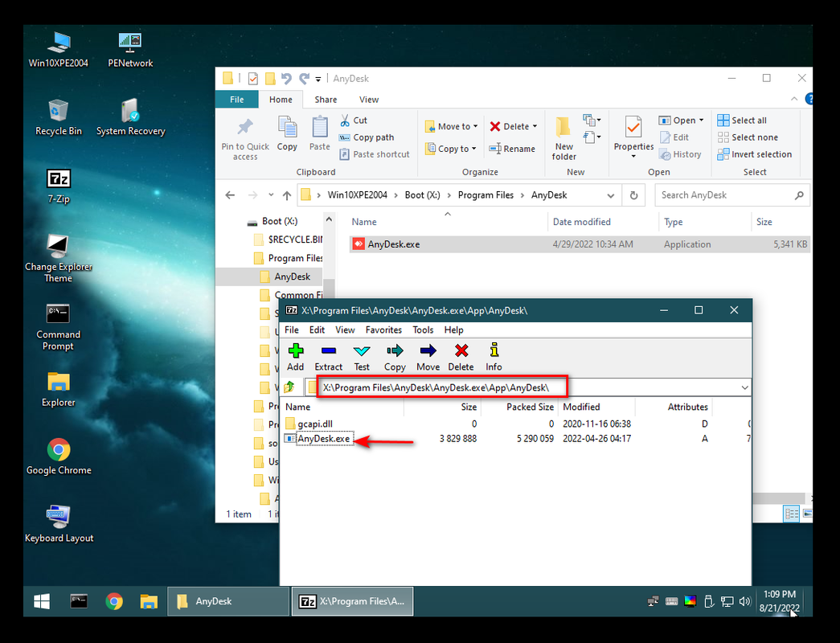Open the 7-Zip Favorites menu

point(383,330)
